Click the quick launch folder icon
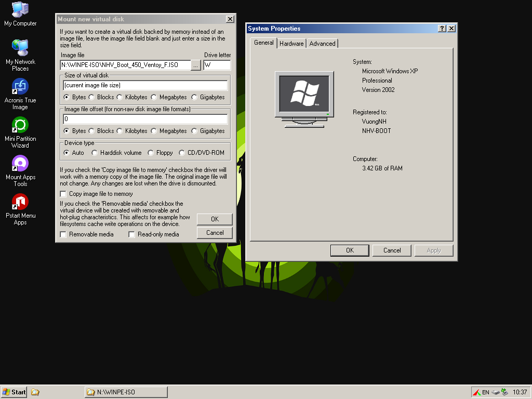This screenshot has height=399, width=532. point(35,392)
